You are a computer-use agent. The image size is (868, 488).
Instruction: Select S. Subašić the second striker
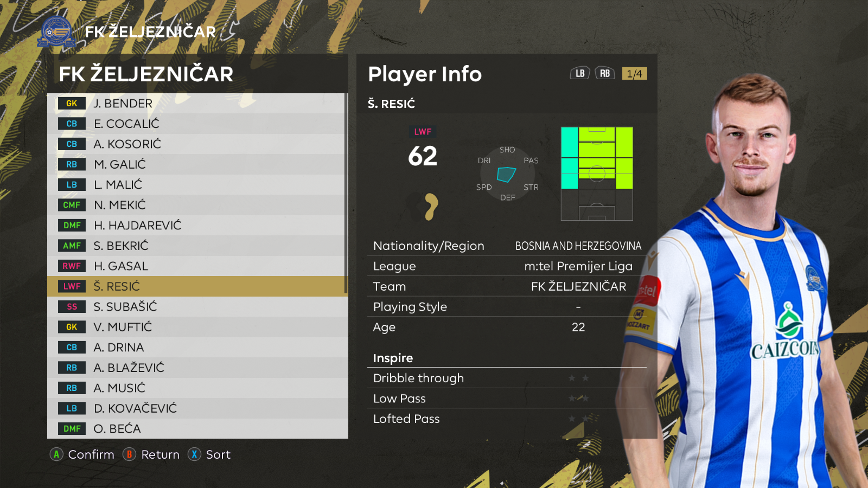[196, 307]
